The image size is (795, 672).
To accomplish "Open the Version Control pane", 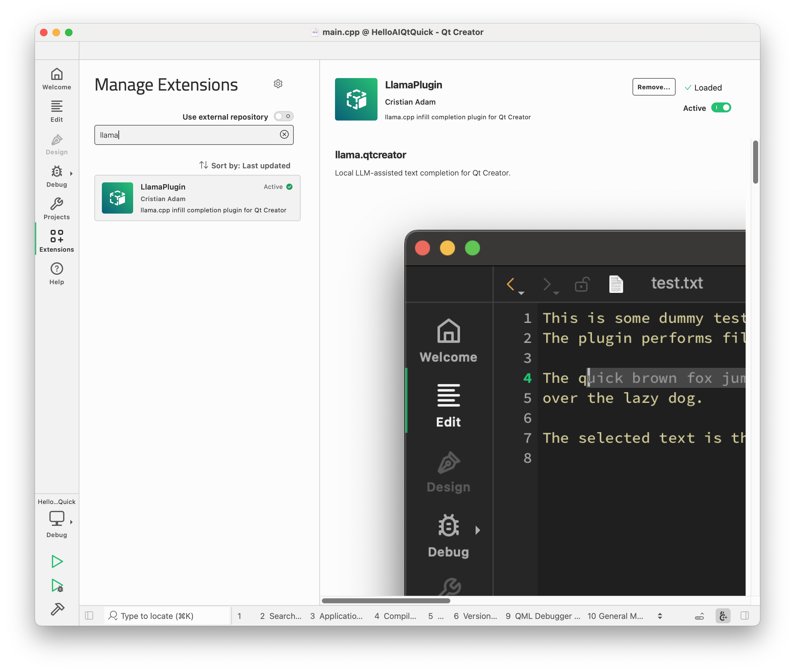I will 476,616.
